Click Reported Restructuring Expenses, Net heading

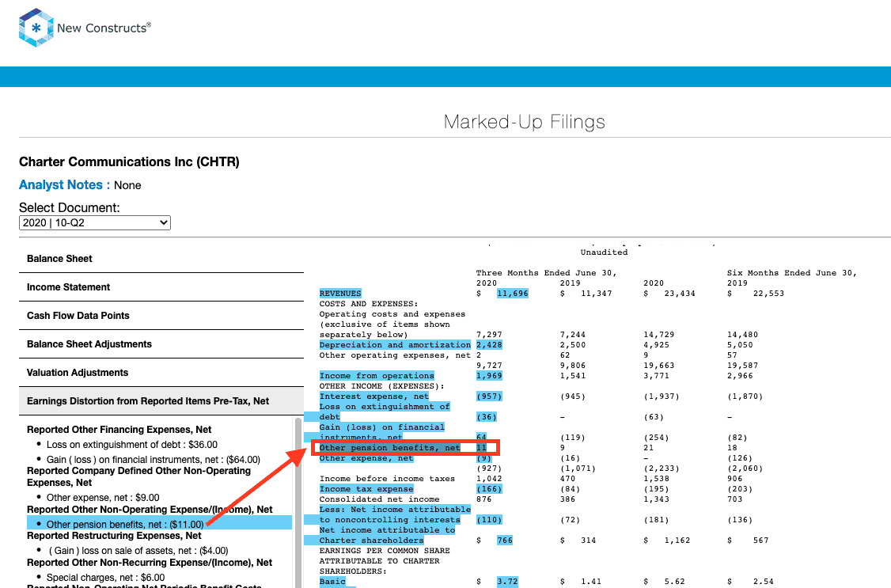tap(114, 535)
